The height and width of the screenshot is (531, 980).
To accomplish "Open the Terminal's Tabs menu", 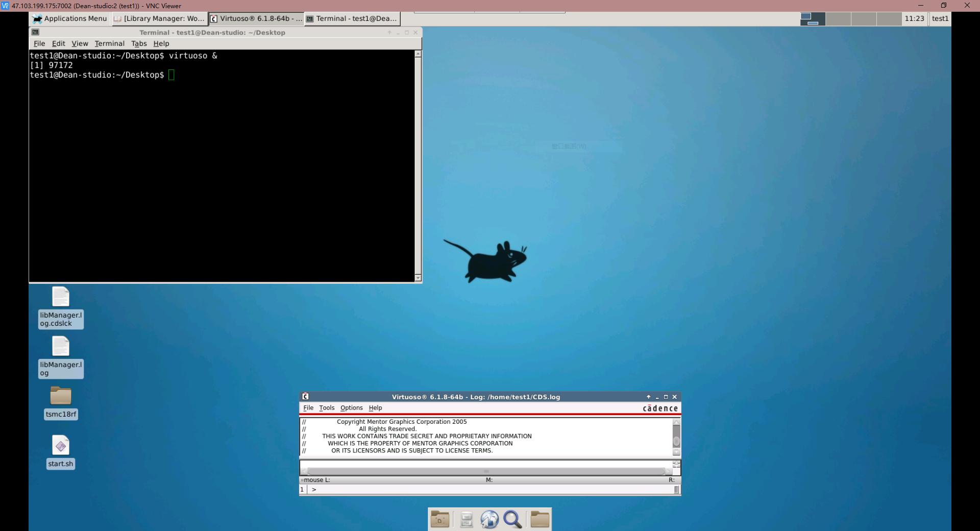I will coord(139,44).
